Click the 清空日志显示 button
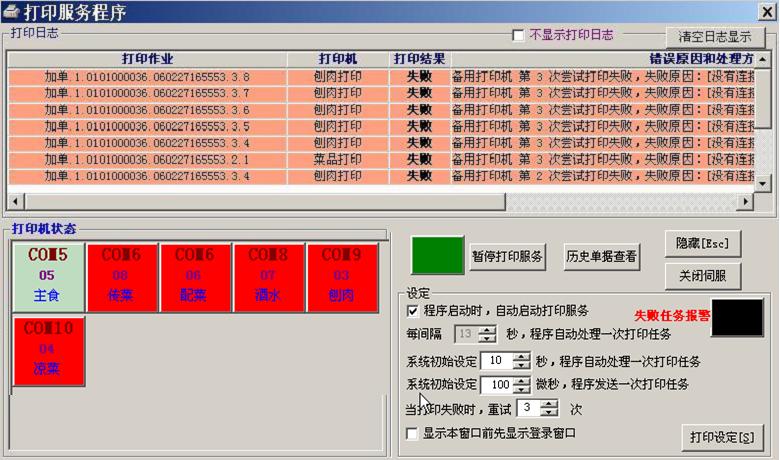The image size is (780, 460). [x=715, y=36]
